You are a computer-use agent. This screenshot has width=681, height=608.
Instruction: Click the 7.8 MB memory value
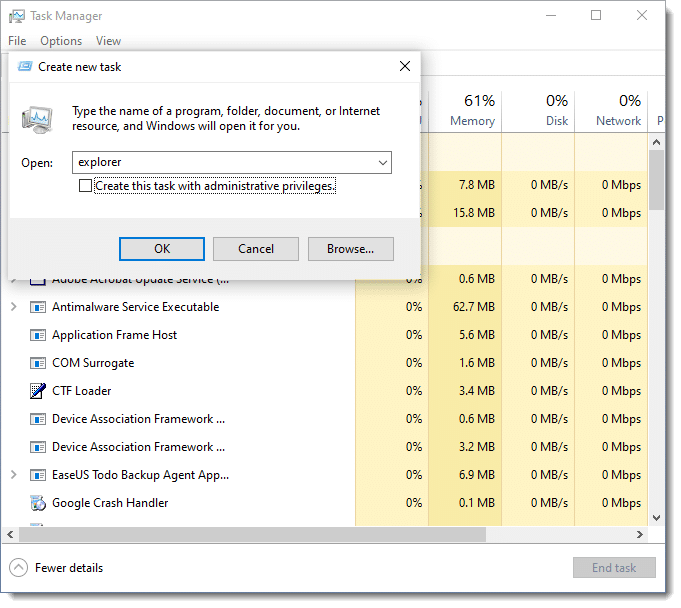click(477, 185)
